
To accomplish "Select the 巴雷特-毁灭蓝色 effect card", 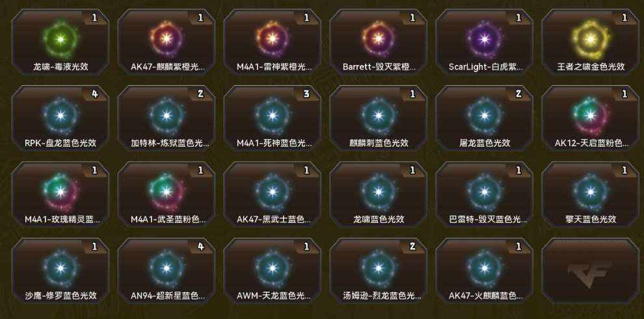I will tap(484, 194).
